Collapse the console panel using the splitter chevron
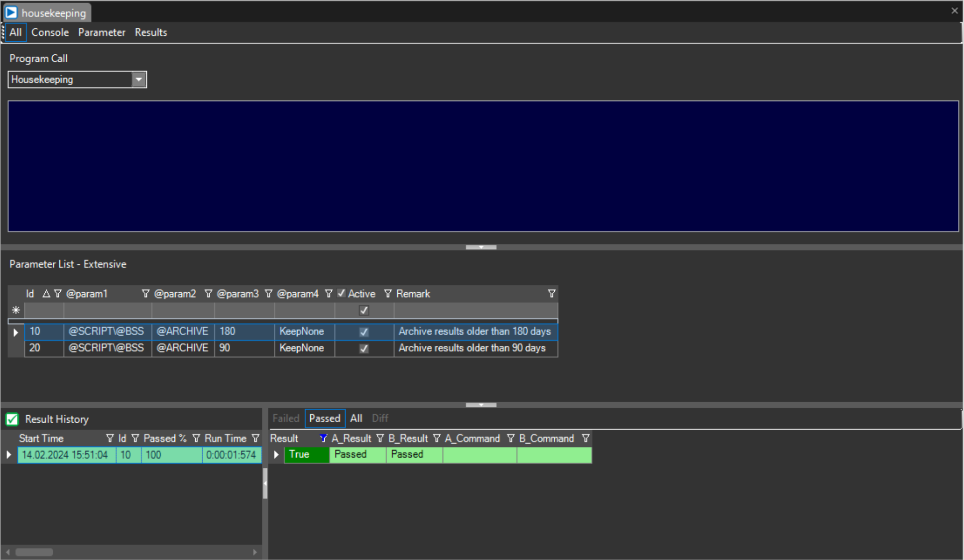 481,247
